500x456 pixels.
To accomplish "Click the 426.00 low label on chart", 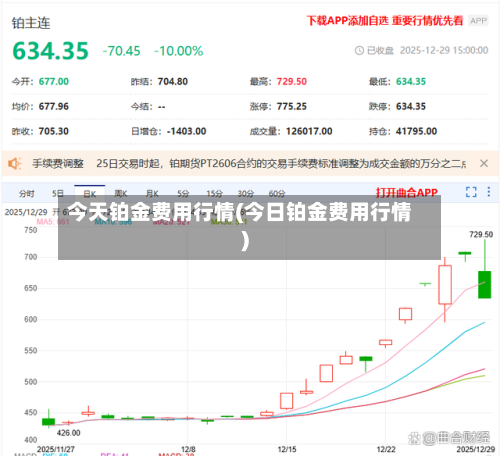I will coord(68,433).
